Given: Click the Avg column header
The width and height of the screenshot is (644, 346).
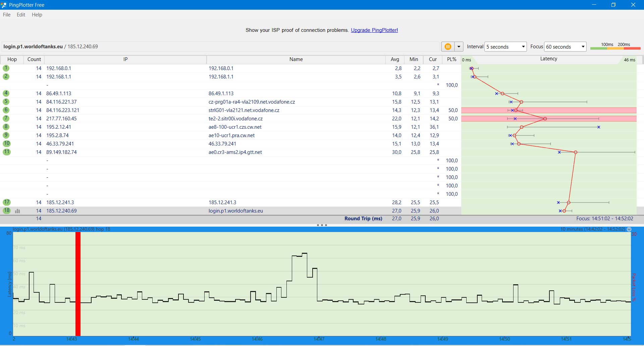Looking at the screenshot, I should coord(395,59).
